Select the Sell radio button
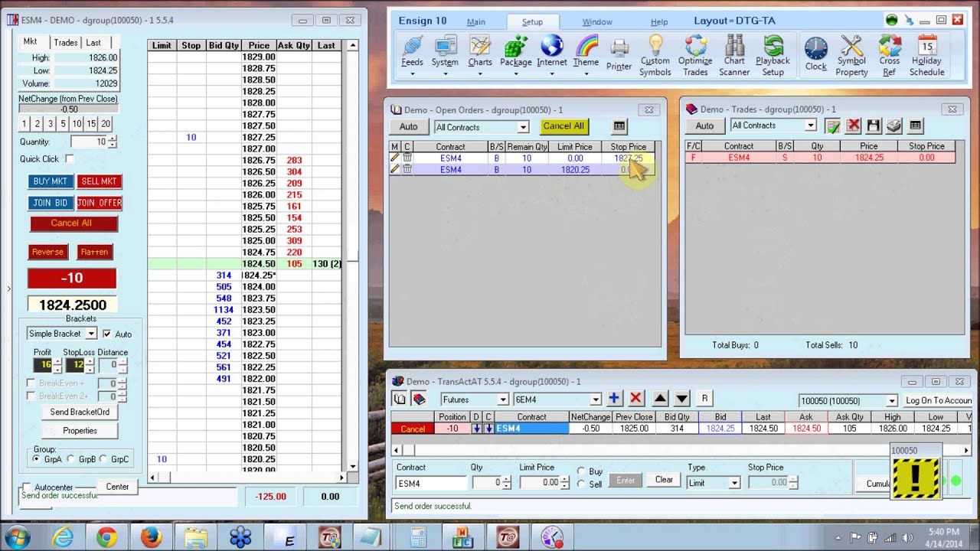Screen dimensions: 980x551 click(581, 484)
